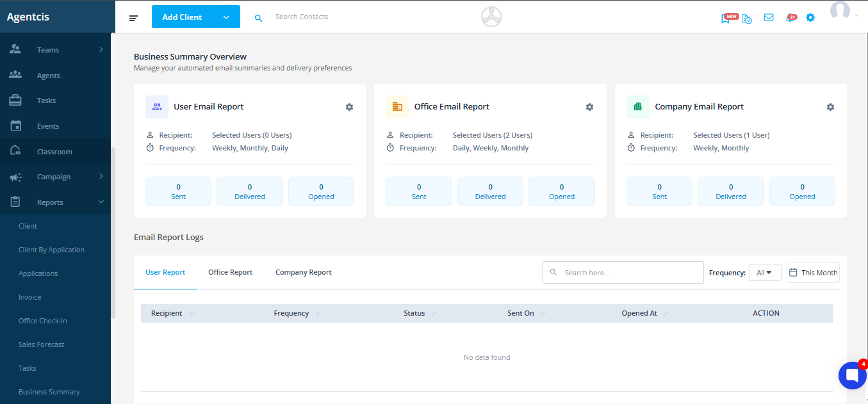Toggle the sidebar hamburger menu
The height and width of the screenshot is (404, 868).
133,18
